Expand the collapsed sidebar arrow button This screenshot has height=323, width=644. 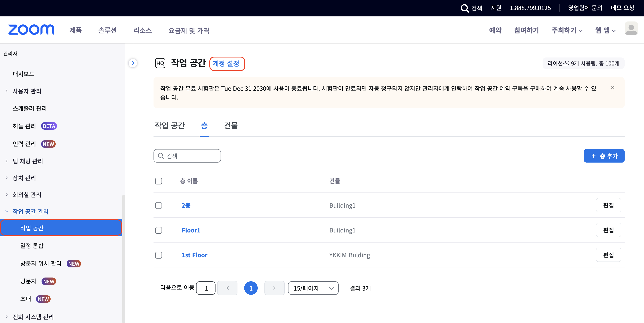point(133,63)
